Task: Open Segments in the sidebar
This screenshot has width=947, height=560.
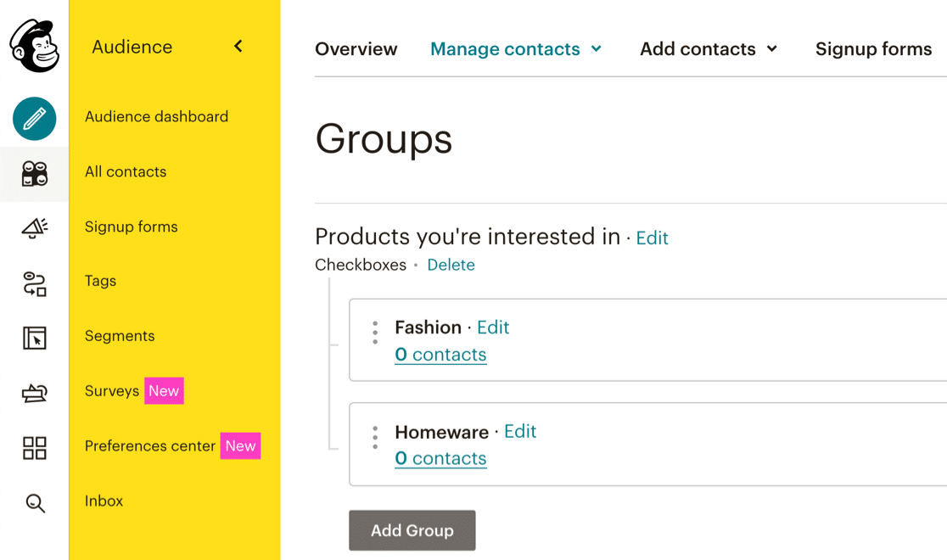Action: pyautogui.click(x=120, y=336)
